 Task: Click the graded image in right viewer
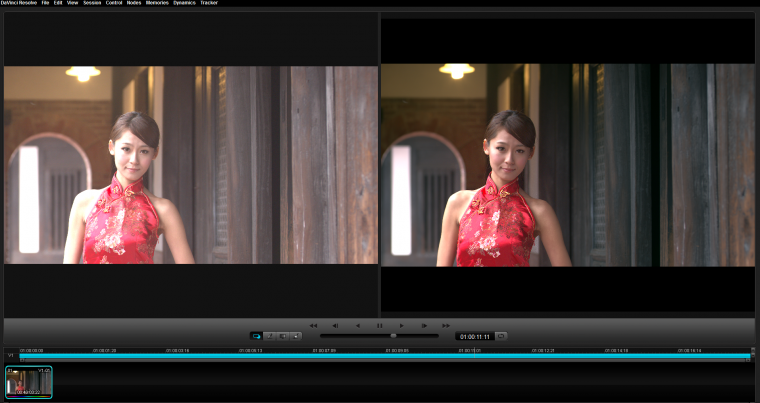[x=568, y=165]
